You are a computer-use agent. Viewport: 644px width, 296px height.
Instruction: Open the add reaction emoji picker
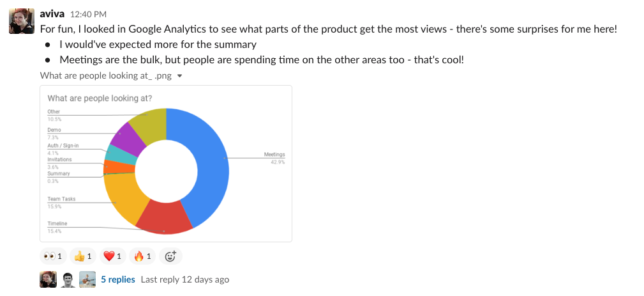pos(170,256)
